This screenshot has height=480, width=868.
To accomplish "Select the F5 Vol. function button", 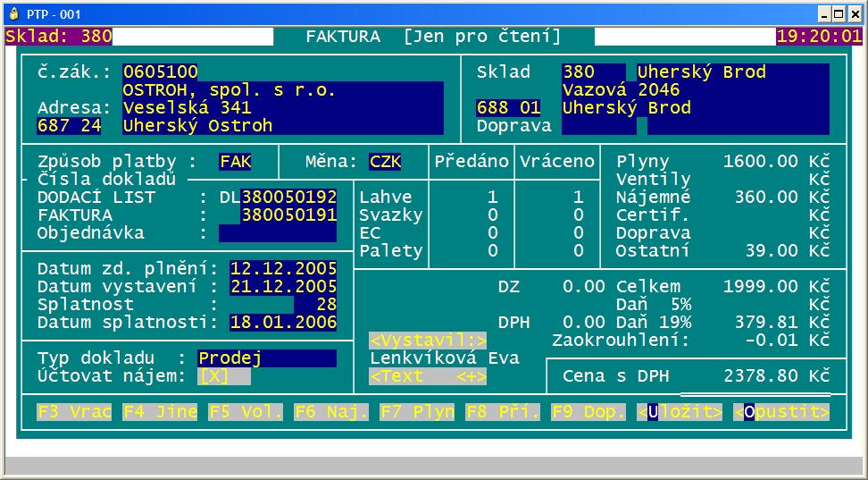I will (x=246, y=412).
